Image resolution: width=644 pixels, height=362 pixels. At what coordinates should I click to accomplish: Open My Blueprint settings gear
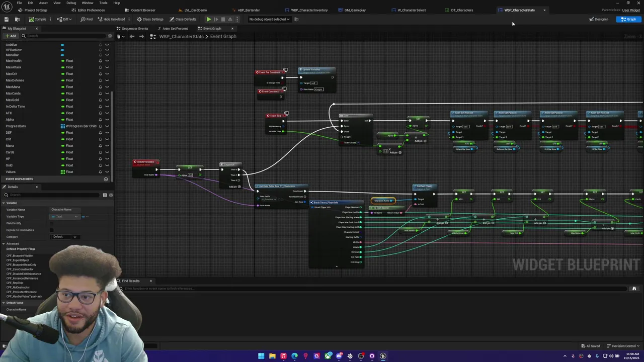(x=110, y=36)
